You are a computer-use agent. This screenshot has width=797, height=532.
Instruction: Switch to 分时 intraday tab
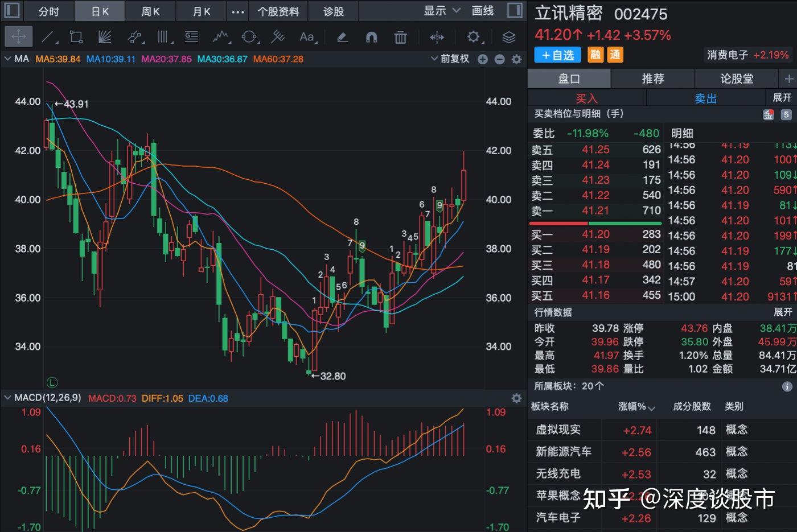49,11
